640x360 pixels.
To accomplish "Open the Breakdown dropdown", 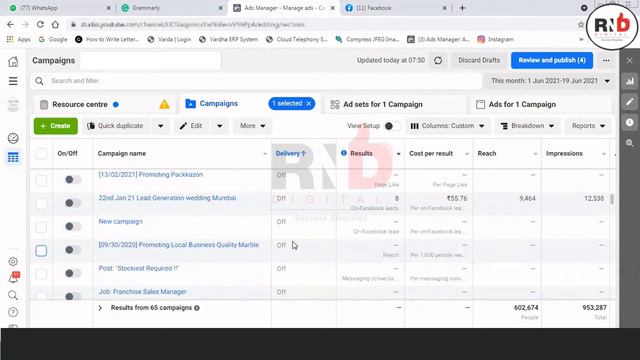I will click(x=527, y=126).
